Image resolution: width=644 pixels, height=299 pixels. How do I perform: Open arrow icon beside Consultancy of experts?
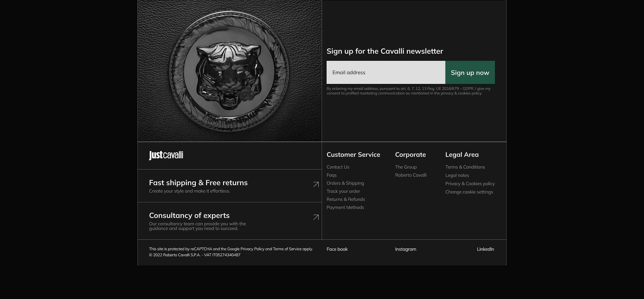pyautogui.click(x=316, y=217)
